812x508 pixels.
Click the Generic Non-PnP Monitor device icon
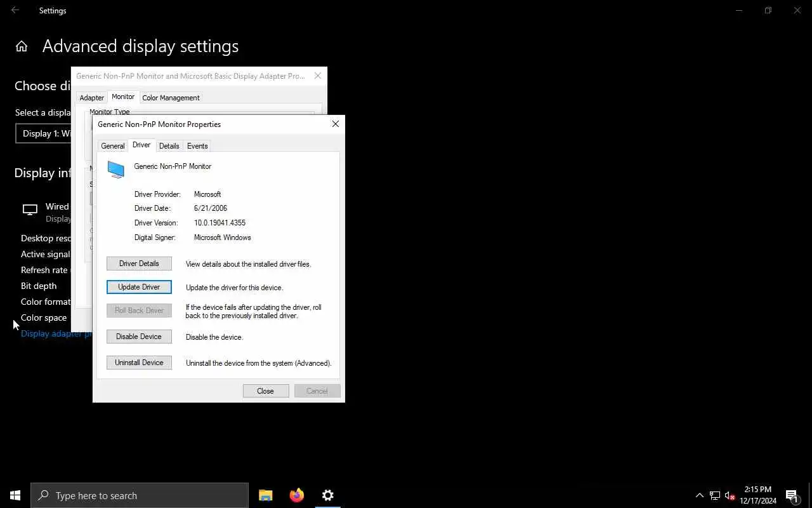click(116, 170)
